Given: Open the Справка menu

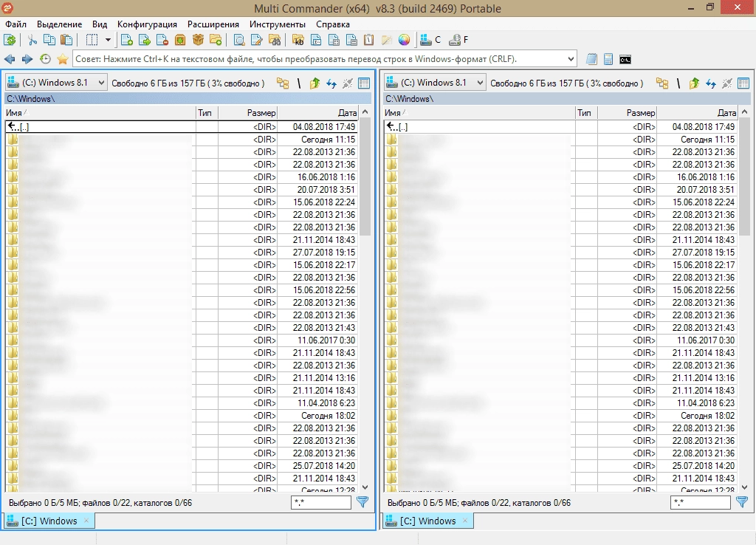Looking at the screenshot, I should 333,24.
